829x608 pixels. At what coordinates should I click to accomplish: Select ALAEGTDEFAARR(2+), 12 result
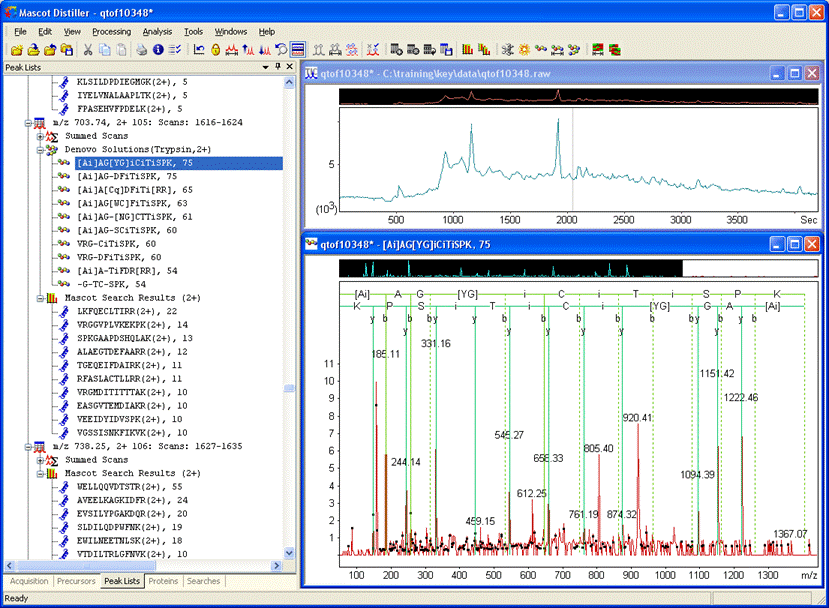pyautogui.click(x=132, y=352)
